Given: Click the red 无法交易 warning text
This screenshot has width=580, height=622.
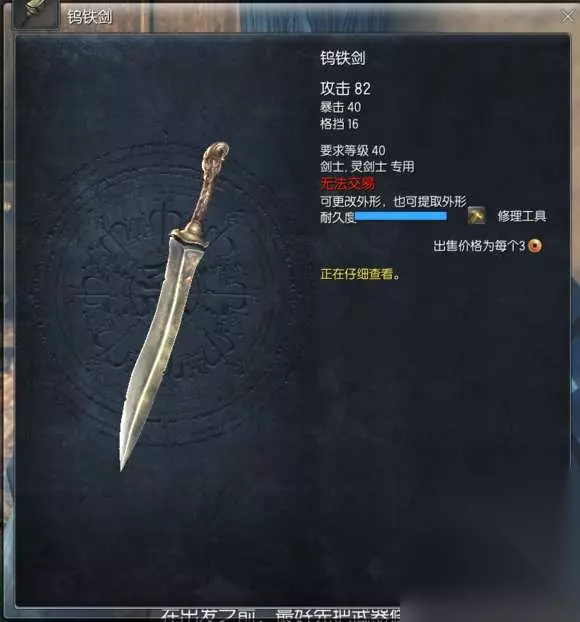Looking at the screenshot, I should (x=347, y=184).
